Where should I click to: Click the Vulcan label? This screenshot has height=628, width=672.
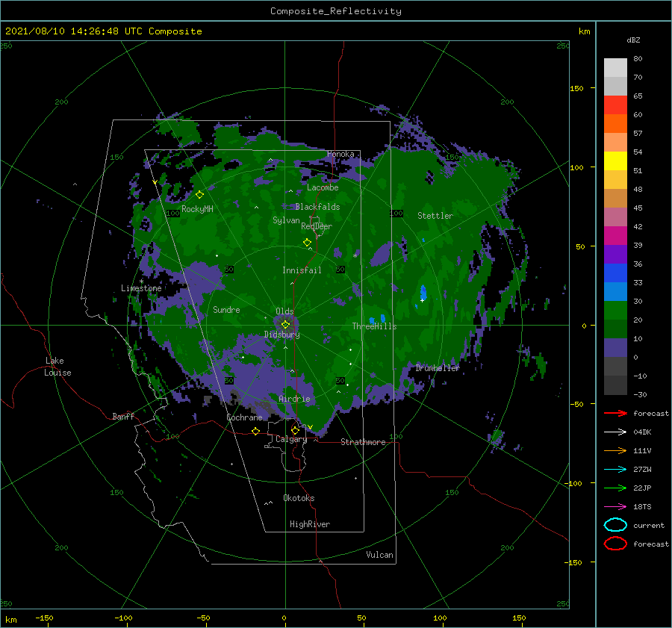click(380, 555)
